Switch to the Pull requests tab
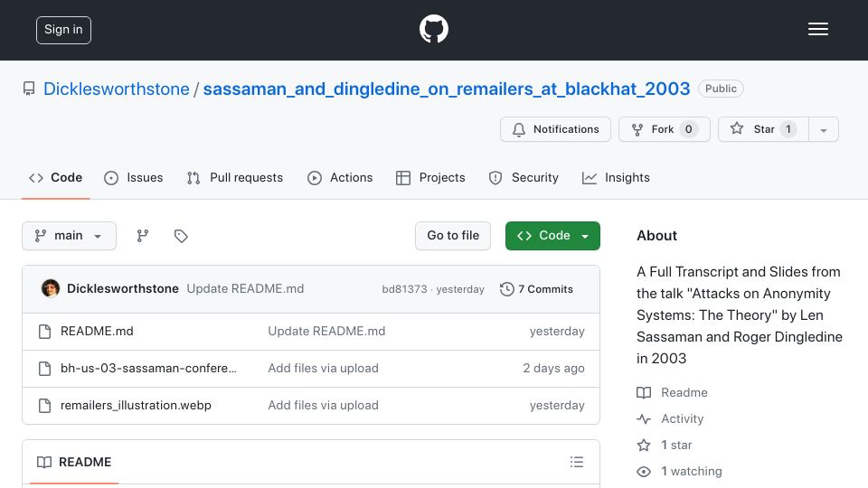 [x=235, y=178]
